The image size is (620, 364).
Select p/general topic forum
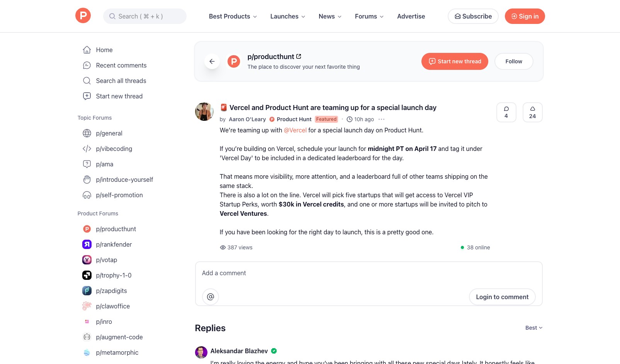pos(109,133)
